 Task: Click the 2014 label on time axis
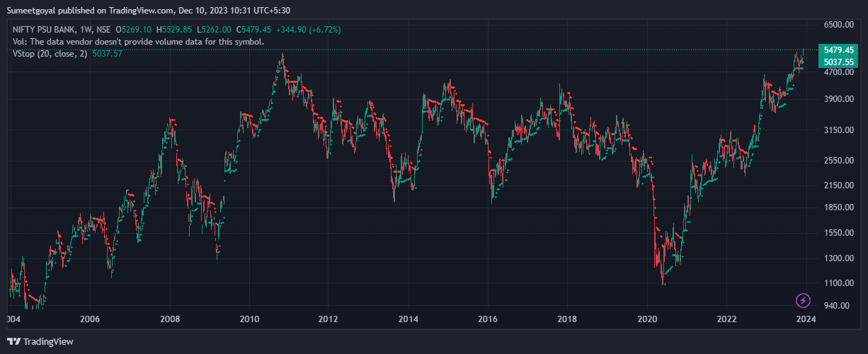409,319
